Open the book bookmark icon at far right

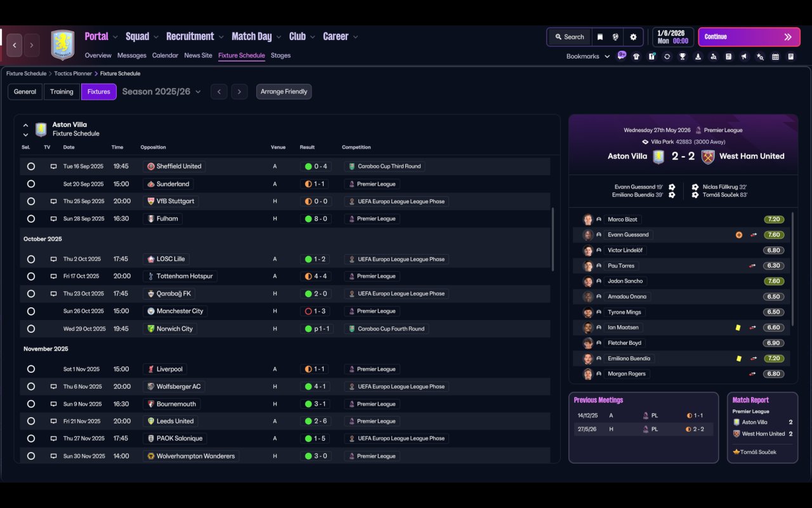790,57
